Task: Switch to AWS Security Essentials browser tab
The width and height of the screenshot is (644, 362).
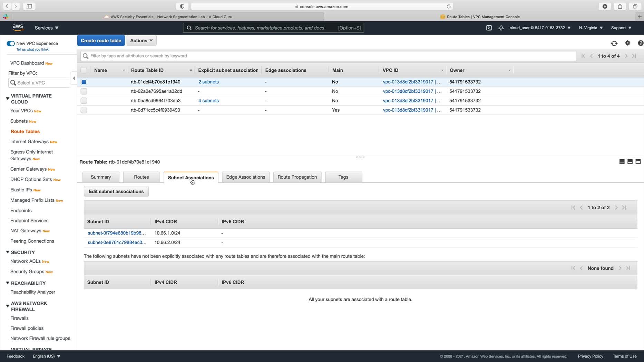Action: [x=168, y=17]
